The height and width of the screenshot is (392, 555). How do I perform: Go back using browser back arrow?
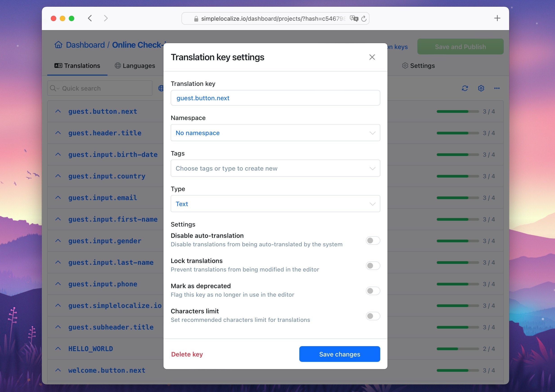[90, 18]
